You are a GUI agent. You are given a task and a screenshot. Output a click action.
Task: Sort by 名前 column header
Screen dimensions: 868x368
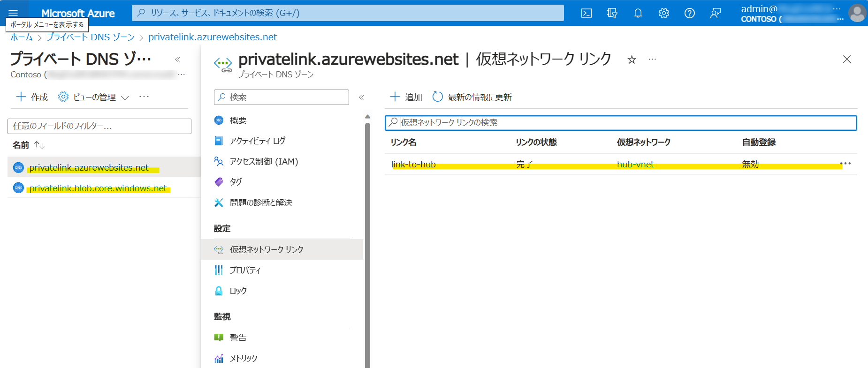click(x=28, y=145)
